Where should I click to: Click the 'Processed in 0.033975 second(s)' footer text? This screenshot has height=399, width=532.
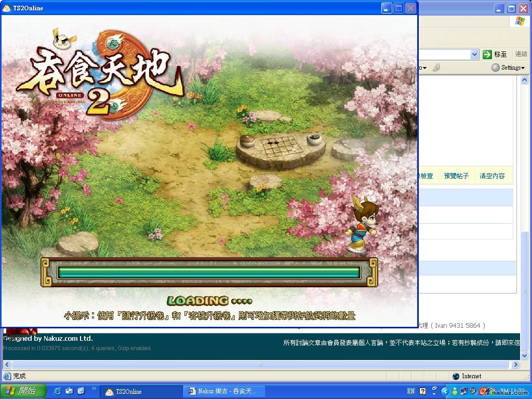(77, 348)
